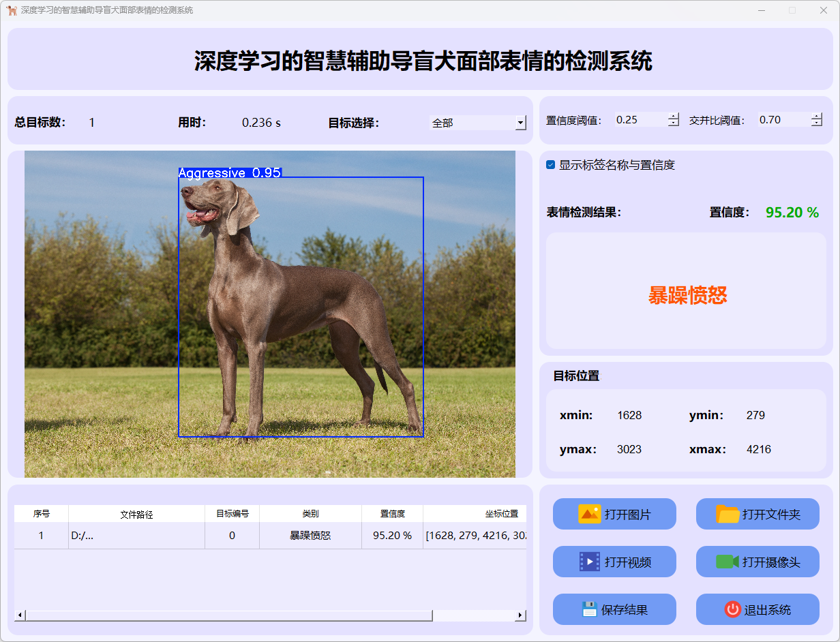840x642 pixels.
Task: Click the ymin value 279
Action: (x=755, y=415)
